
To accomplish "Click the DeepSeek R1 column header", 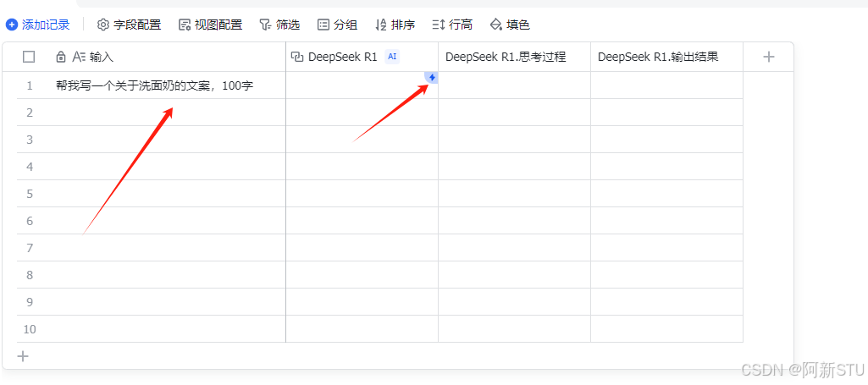I will pos(362,57).
